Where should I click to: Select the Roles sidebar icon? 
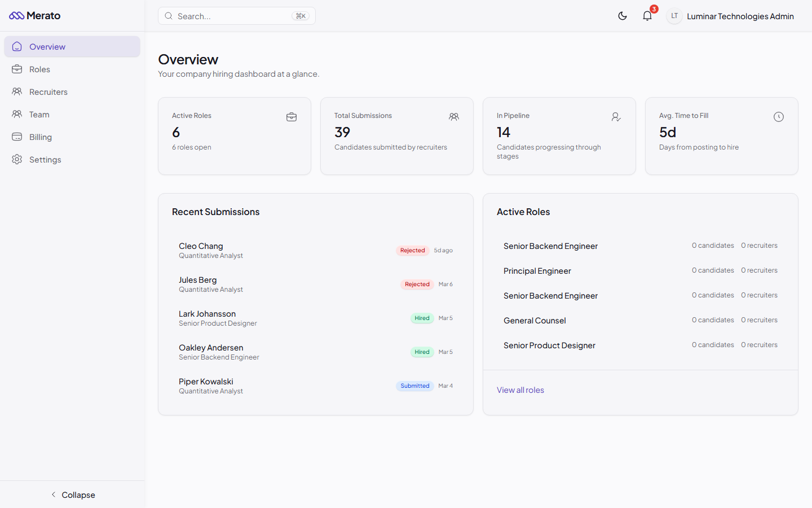(x=17, y=69)
